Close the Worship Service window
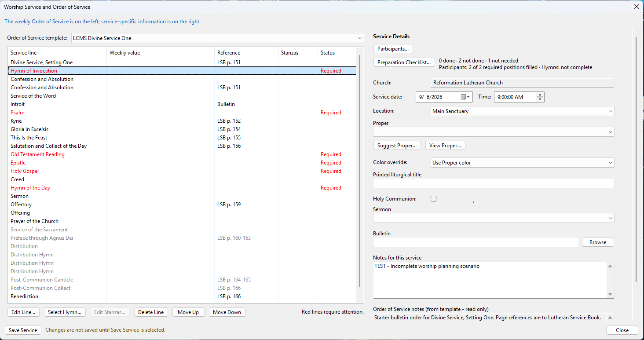Viewport: 644px width, 340px height. [x=636, y=7]
